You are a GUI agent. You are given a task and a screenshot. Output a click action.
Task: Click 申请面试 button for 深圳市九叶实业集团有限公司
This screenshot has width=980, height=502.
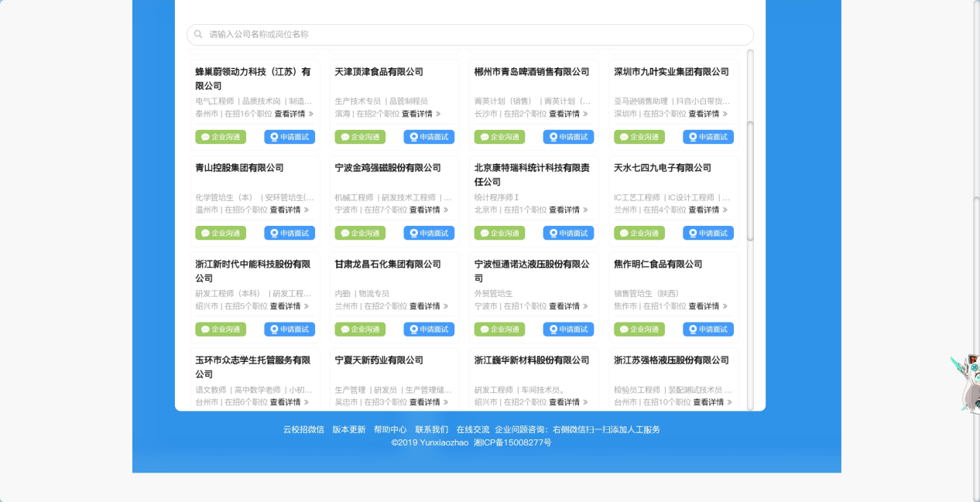coord(708,137)
